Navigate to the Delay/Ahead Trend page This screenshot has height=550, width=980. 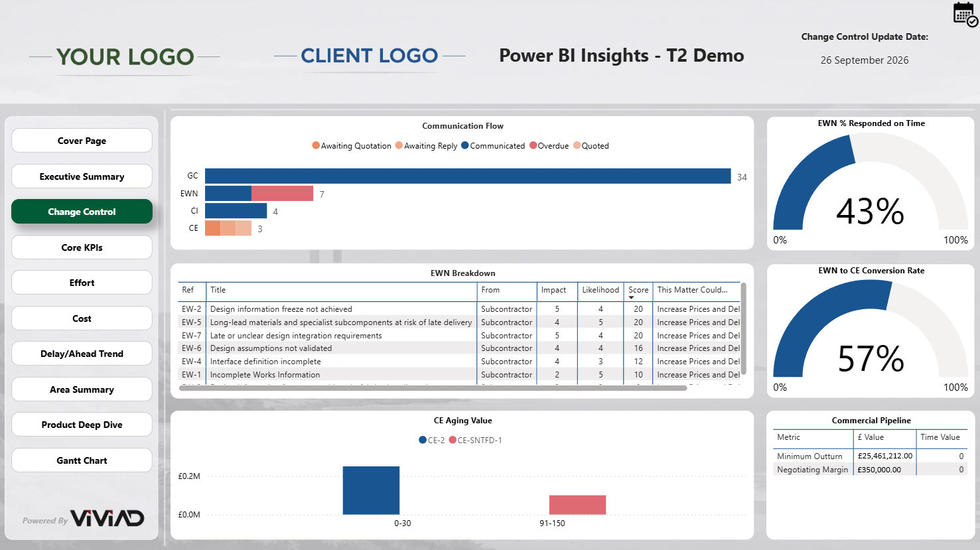coord(82,354)
